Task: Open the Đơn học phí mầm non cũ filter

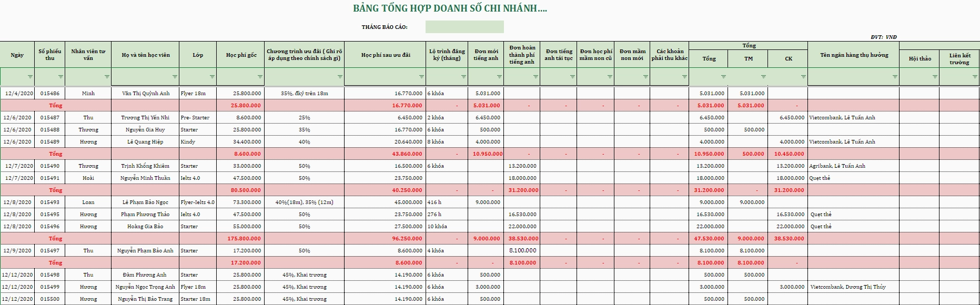Action: [x=610, y=77]
